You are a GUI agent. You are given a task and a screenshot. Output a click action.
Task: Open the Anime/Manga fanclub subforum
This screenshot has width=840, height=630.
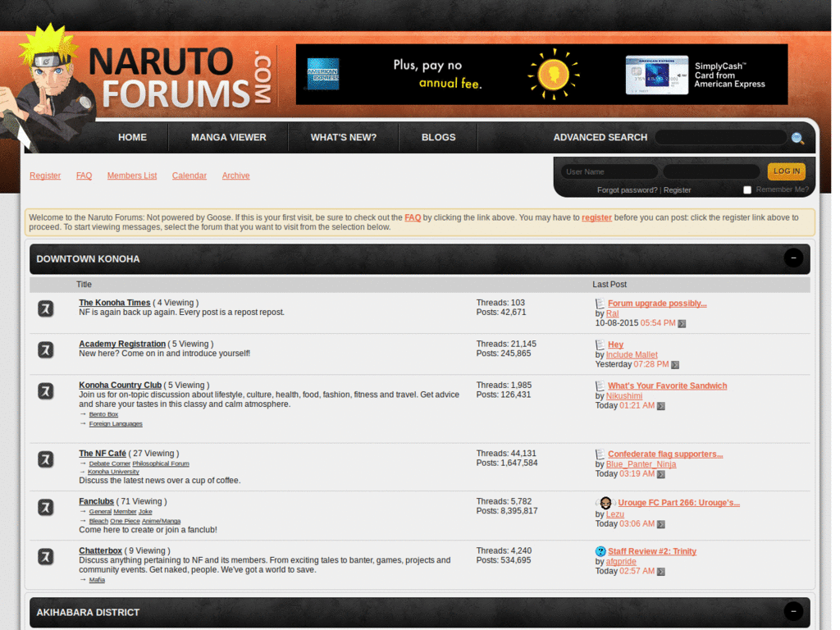(162, 521)
